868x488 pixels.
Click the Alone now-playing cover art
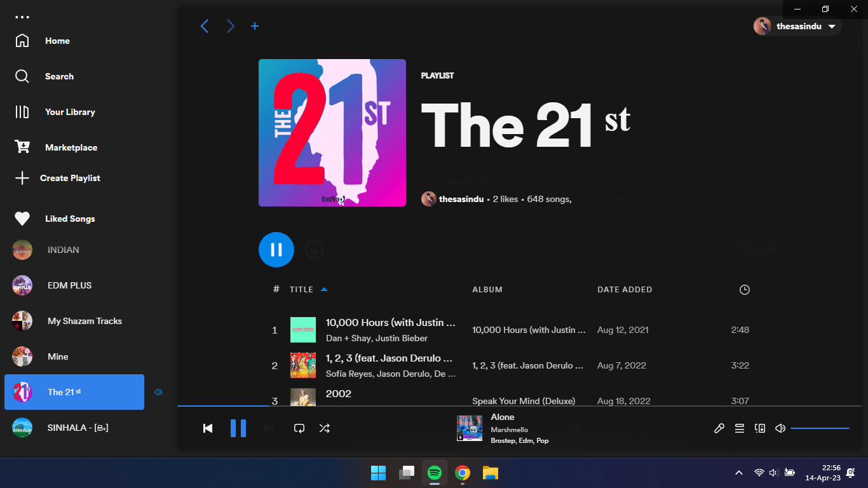coord(470,428)
